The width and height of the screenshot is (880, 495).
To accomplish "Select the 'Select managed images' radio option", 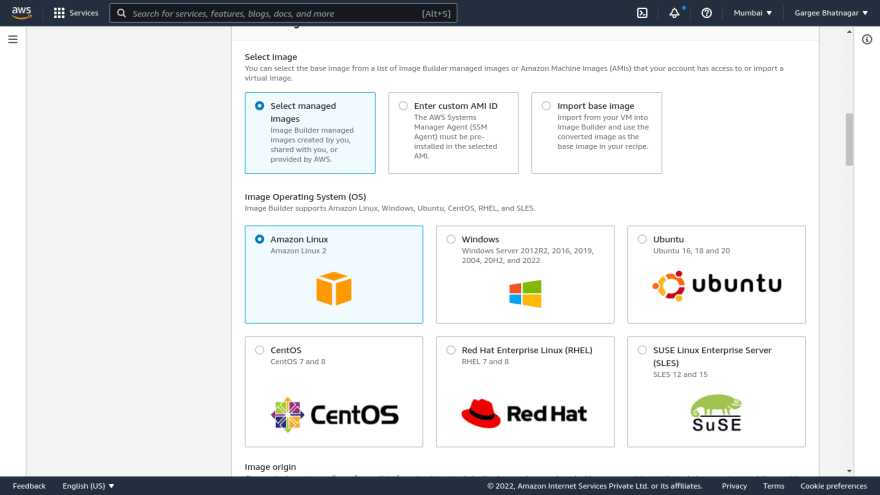I will 259,106.
